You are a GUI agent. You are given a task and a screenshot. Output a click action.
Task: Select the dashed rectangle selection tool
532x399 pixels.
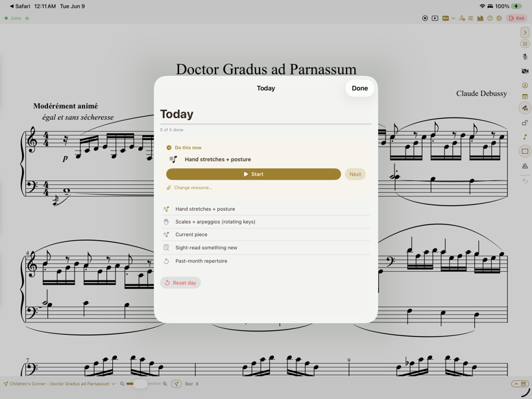(526, 151)
